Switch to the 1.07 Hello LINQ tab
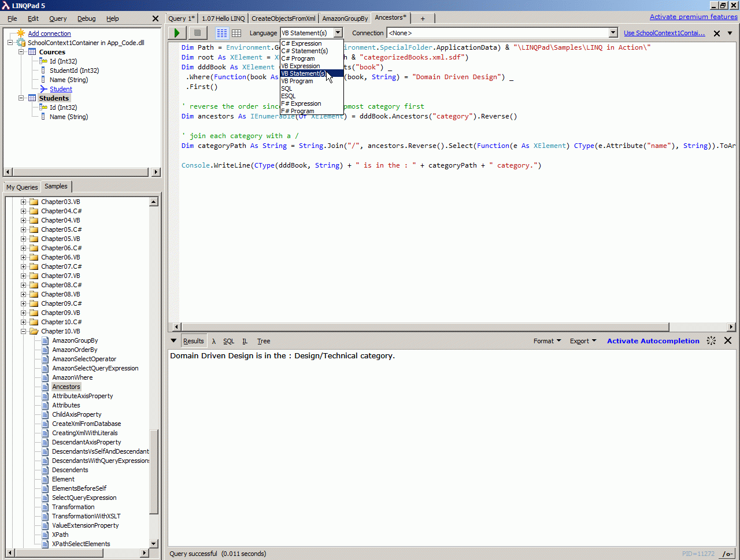Image resolution: width=740 pixels, height=560 pixels. tap(223, 18)
